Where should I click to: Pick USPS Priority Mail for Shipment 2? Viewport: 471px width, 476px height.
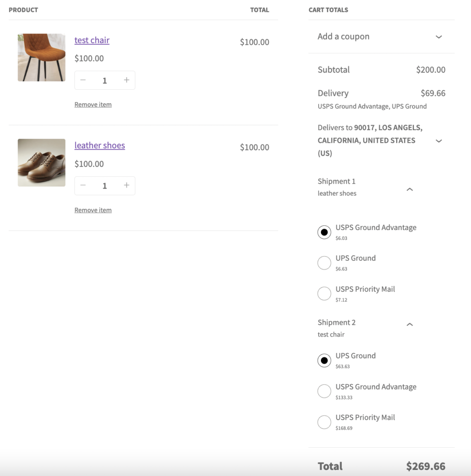click(x=324, y=422)
